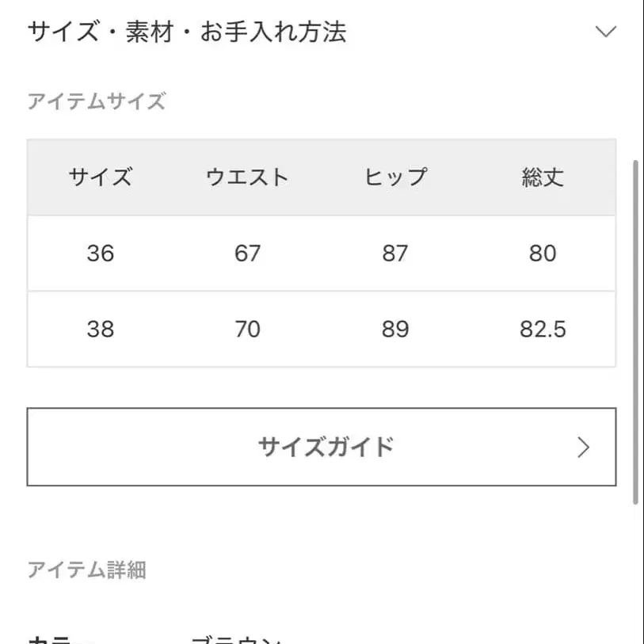
Task: Expand the size guide details with its right arrow
Action: 583,447
